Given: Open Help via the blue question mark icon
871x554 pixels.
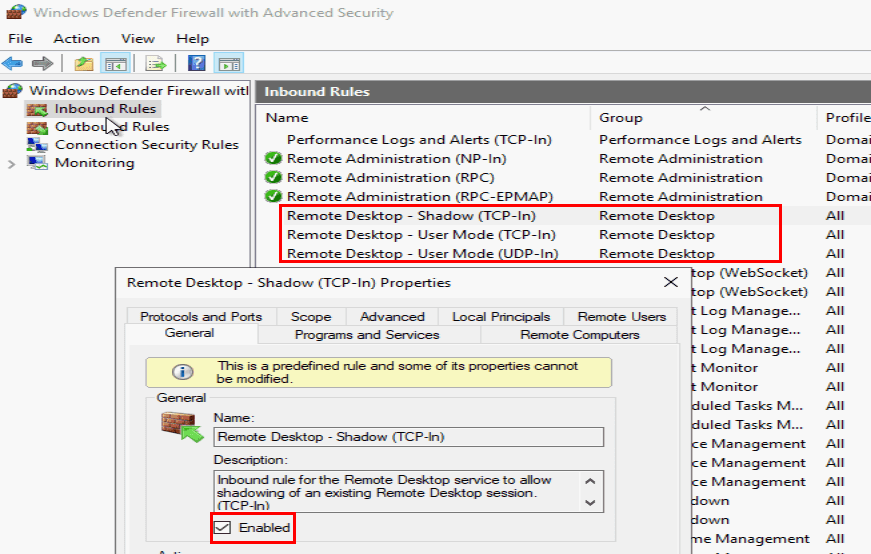Looking at the screenshot, I should click(x=197, y=63).
